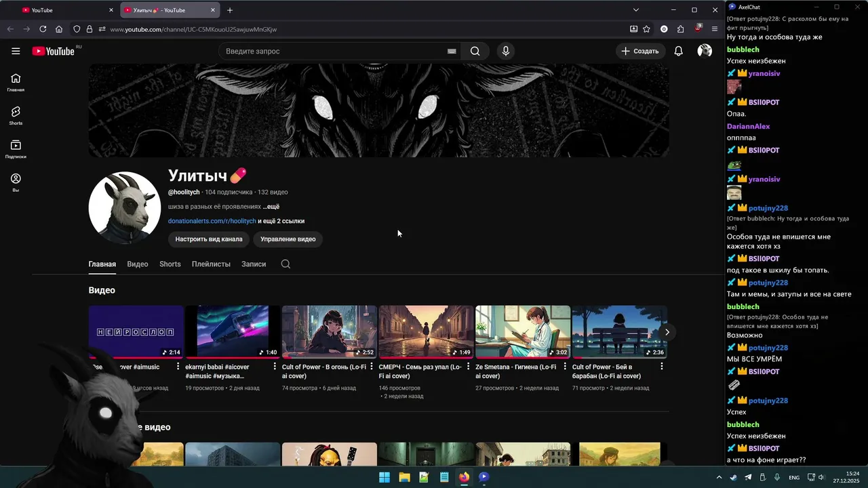Open the НЕЙРОСЛОП video thumbnail
This screenshot has width=868, height=488.
click(136, 331)
